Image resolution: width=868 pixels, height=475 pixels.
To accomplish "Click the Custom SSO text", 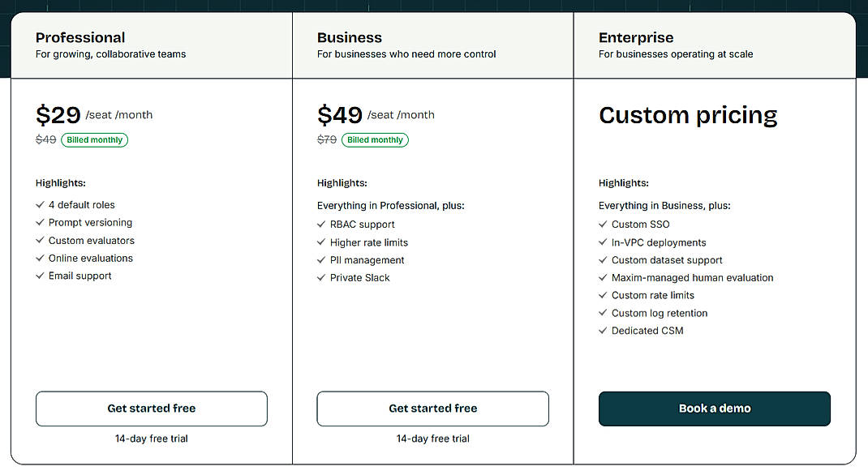I will [641, 225].
